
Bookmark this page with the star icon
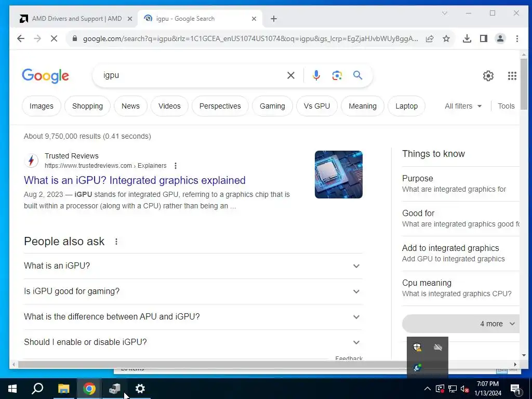click(x=446, y=38)
